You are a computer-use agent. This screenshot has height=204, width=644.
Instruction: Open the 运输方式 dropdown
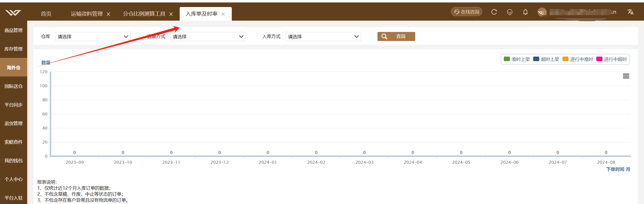(x=208, y=36)
